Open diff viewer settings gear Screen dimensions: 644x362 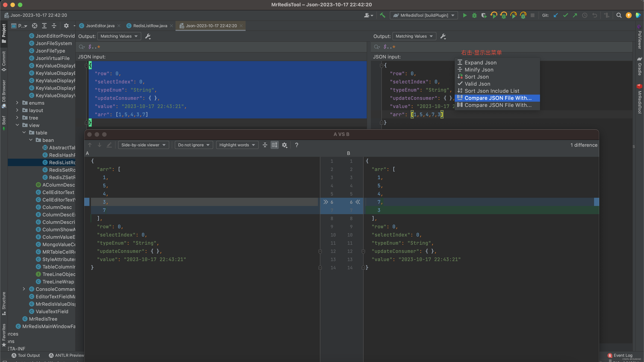[x=285, y=145]
